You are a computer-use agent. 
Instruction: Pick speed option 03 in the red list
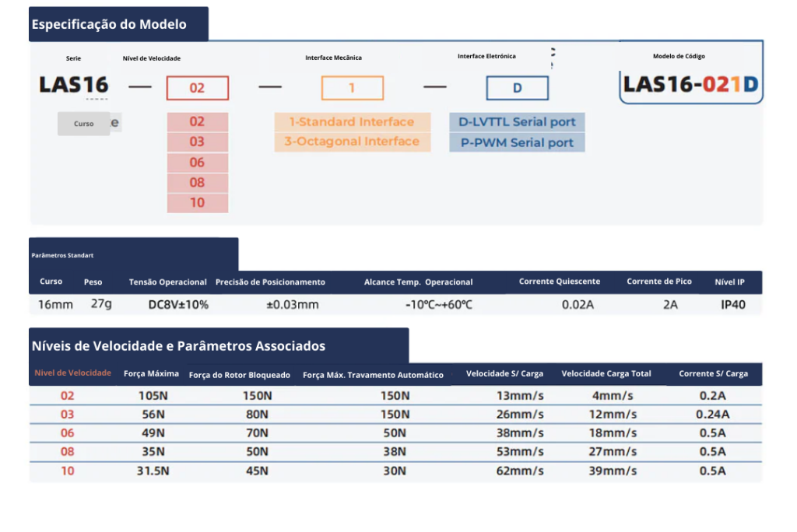tap(197, 142)
